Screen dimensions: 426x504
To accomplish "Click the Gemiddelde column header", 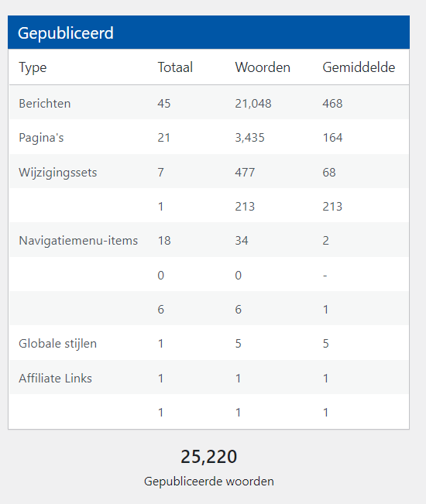I will point(359,67).
